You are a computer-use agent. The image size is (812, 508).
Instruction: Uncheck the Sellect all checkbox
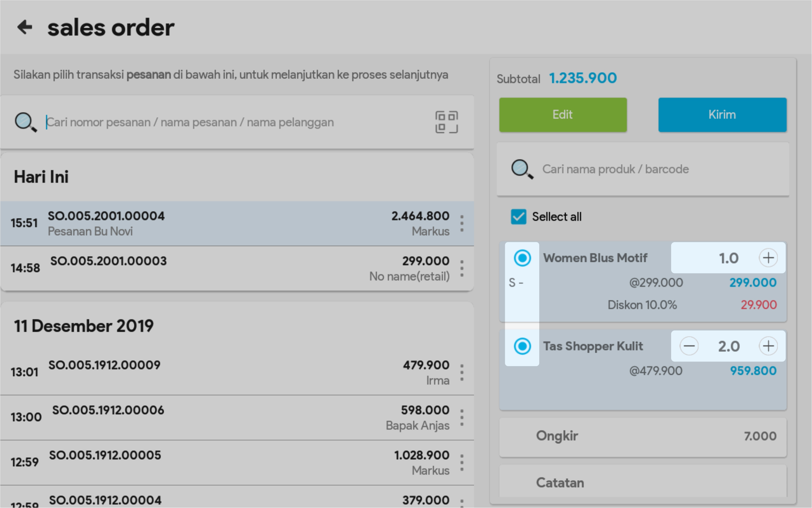(518, 217)
